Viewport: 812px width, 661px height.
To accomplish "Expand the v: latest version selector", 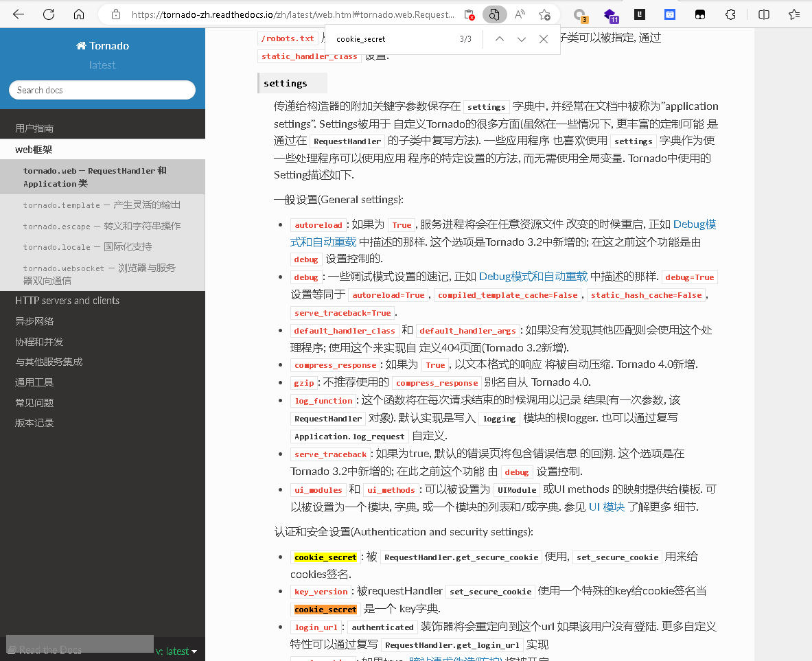I will (x=176, y=651).
